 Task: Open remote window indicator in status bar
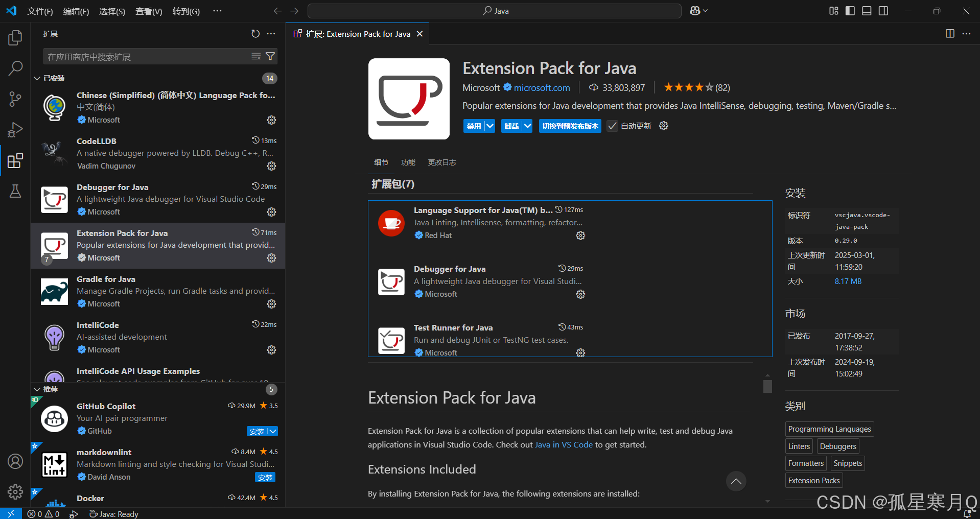click(11, 513)
